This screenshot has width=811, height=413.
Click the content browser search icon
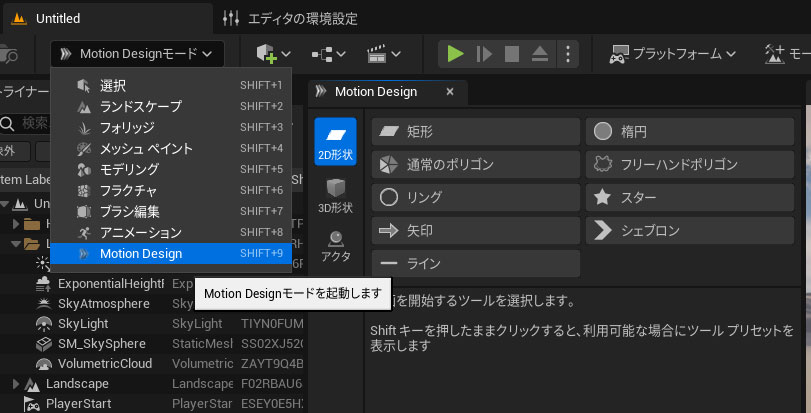coord(9,54)
